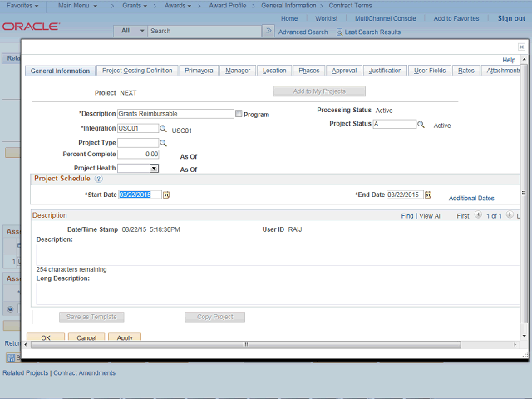Expand the Project Health dropdown
Image resolution: width=532 pixels, height=399 pixels.
point(154,168)
